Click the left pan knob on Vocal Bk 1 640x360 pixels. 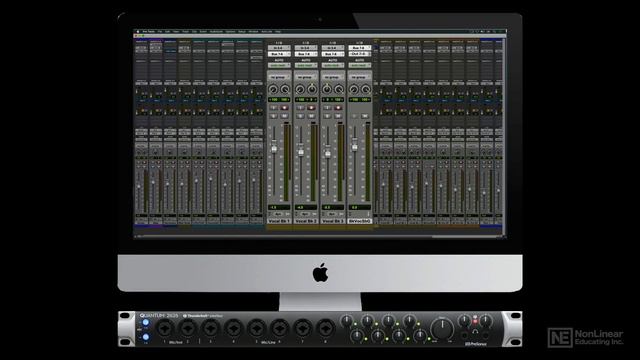(x=273, y=89)
